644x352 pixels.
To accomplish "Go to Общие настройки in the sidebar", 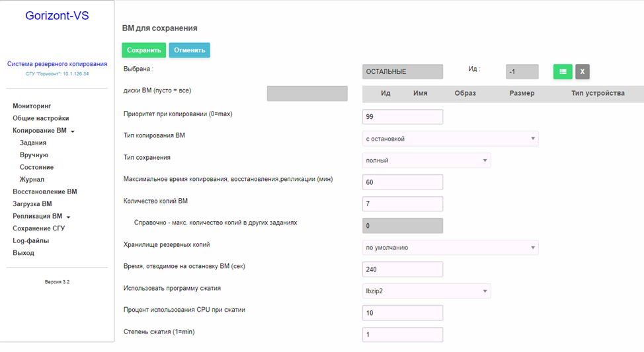I will point(40,118).
